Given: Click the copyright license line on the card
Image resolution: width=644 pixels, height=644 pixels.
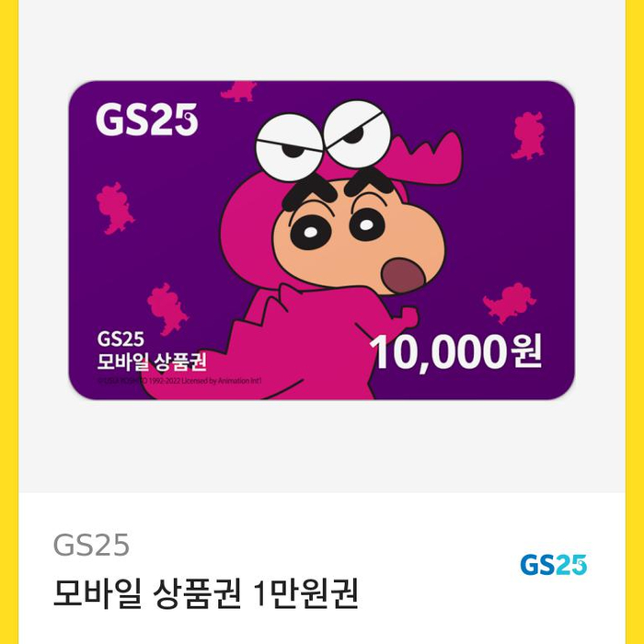Looking at the screenshot, I should click(x=179, y=381).
